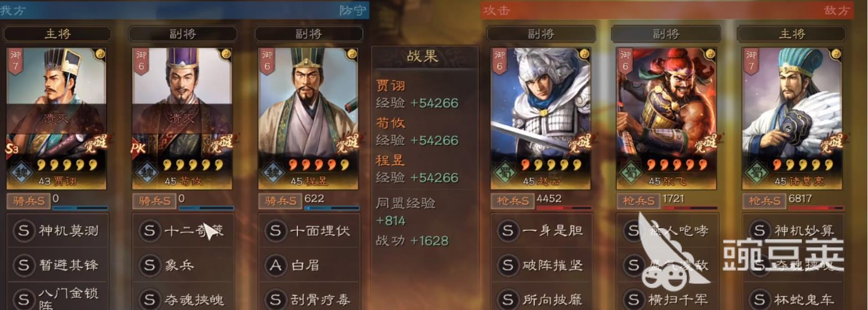
Task: Click the gold coin icon on 诸葛亮 card
Action: pyautogui.click(x=835, y=54)
